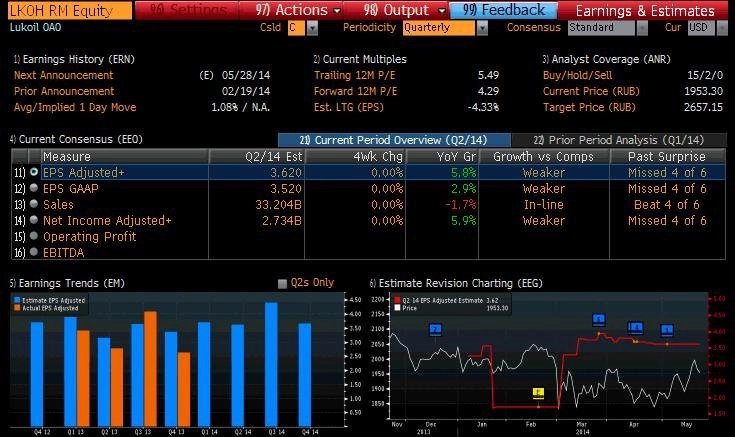The image size is (735, 437).
Task: Click the blue March marker on revision chart
Action: pos(599,320)
